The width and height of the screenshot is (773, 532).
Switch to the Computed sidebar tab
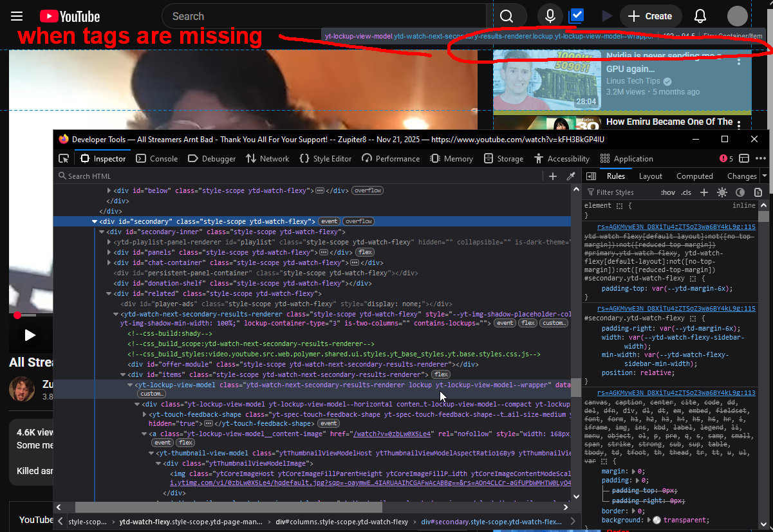pos(694,176)
